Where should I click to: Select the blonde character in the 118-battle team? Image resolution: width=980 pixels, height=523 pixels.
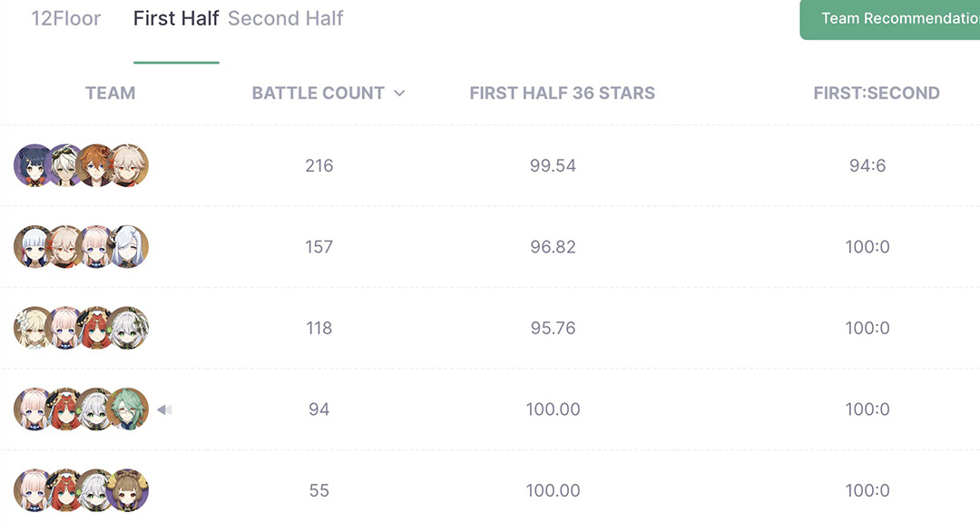[x=34, y=329]
